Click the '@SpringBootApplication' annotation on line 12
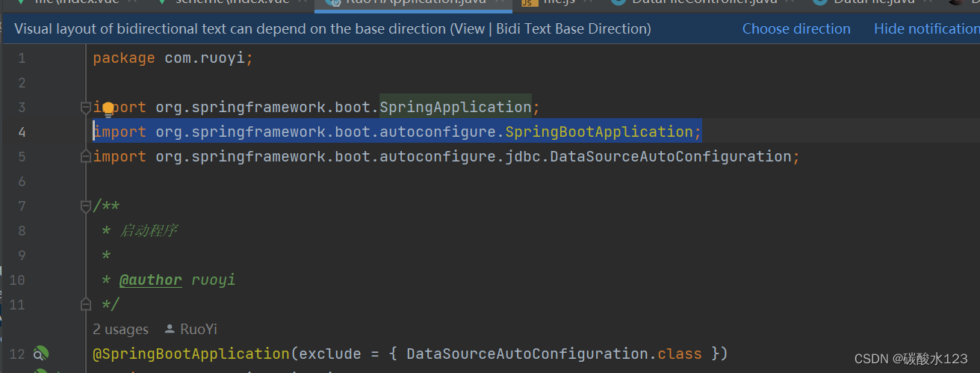The height and width of the screenshot is (373, 980). [190, 353]
